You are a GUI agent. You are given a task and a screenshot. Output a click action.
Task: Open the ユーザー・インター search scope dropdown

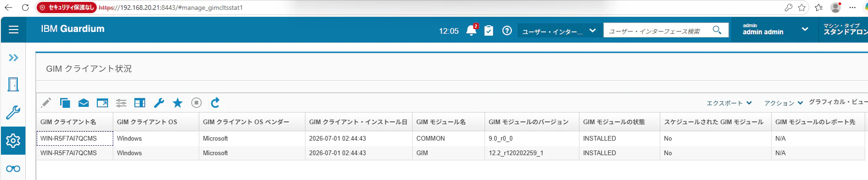point(559,31)
